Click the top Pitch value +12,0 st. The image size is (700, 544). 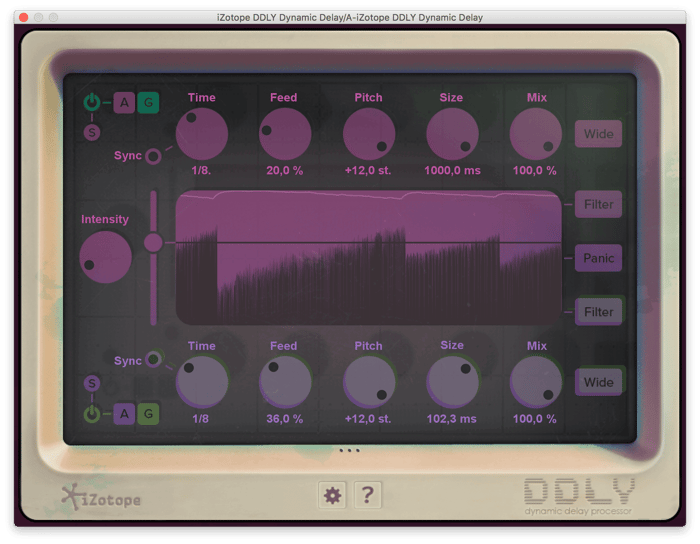(x=368, y=170)
